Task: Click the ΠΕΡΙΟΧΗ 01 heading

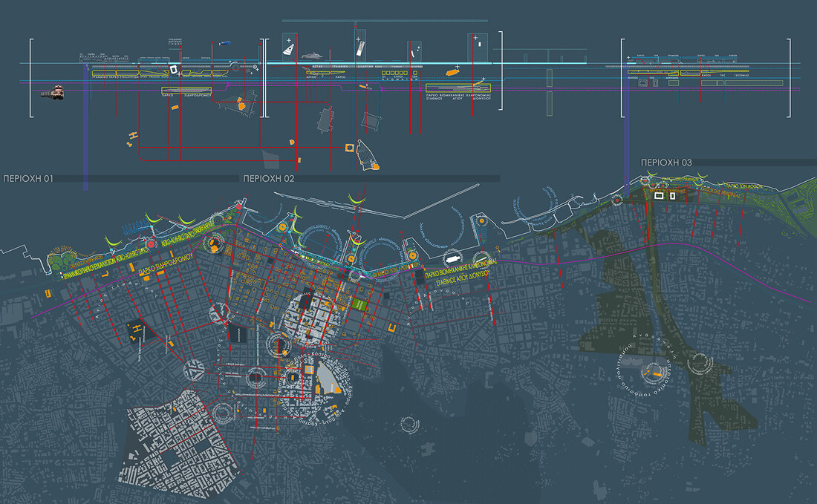Action: click(25, 179)
